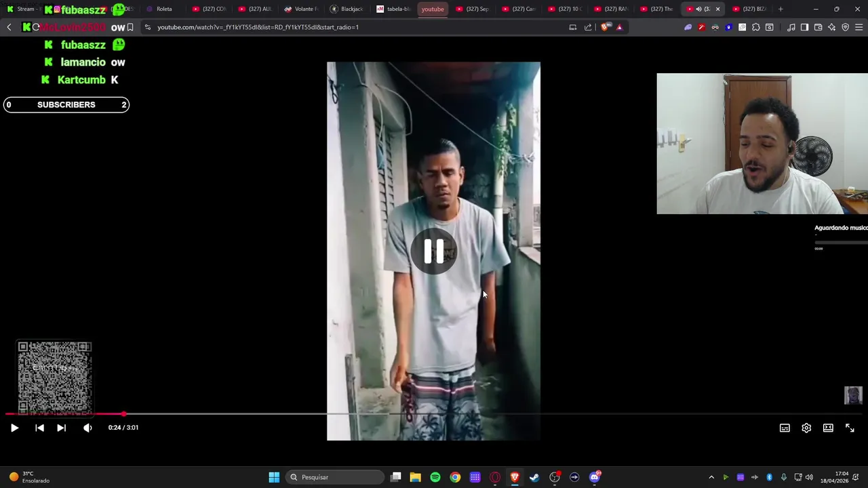
Task: Click the Aguardando musica widget
Action: (x=841, y=237)
